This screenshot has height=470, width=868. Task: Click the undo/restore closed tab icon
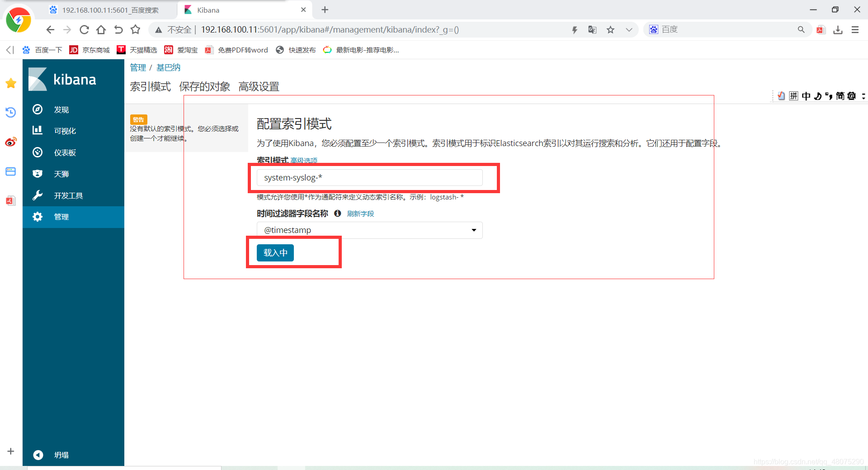(x=118, y=30)
